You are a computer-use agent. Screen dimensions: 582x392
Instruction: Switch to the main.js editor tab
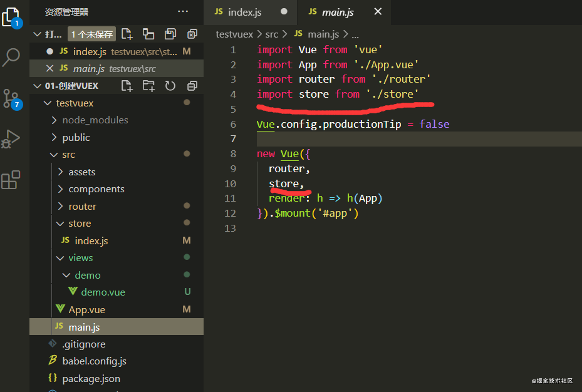338,13
